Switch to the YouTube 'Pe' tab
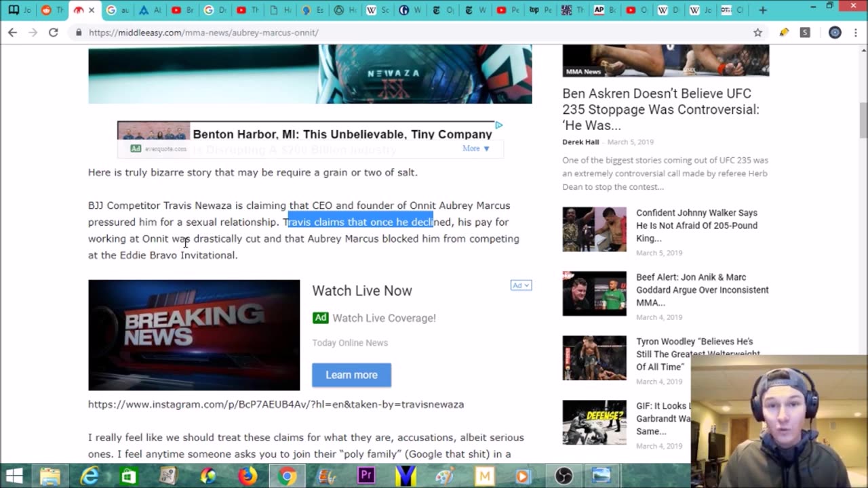The height and width of the screenshot is (488, 868). tap(507, 10)
